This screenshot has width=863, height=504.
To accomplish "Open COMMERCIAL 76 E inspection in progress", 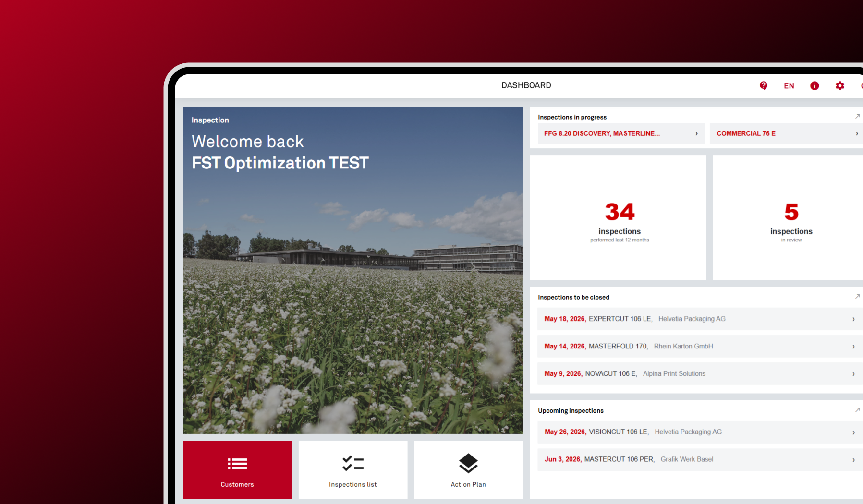I will tap(787, 133).
